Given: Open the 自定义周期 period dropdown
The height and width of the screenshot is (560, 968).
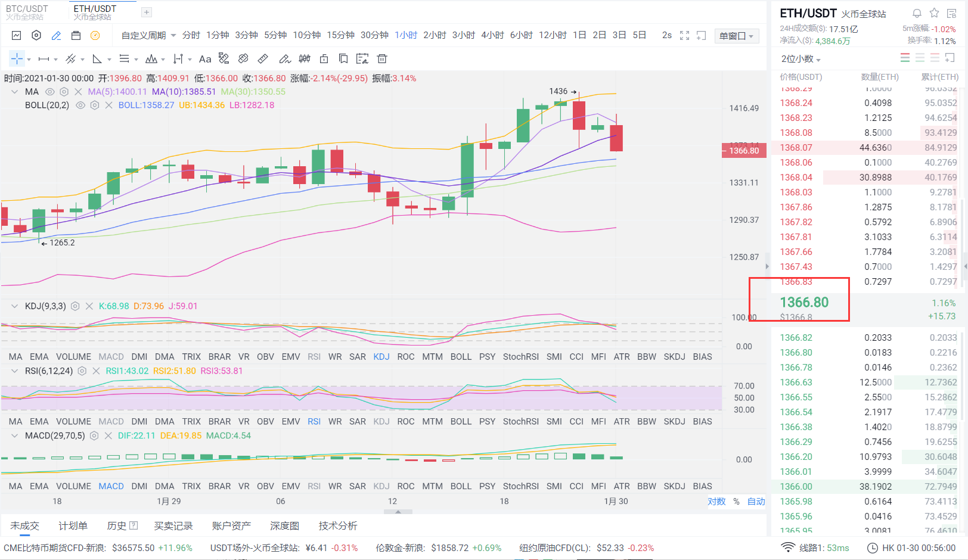Looking at the screenshot, I should tap(143, 35).
